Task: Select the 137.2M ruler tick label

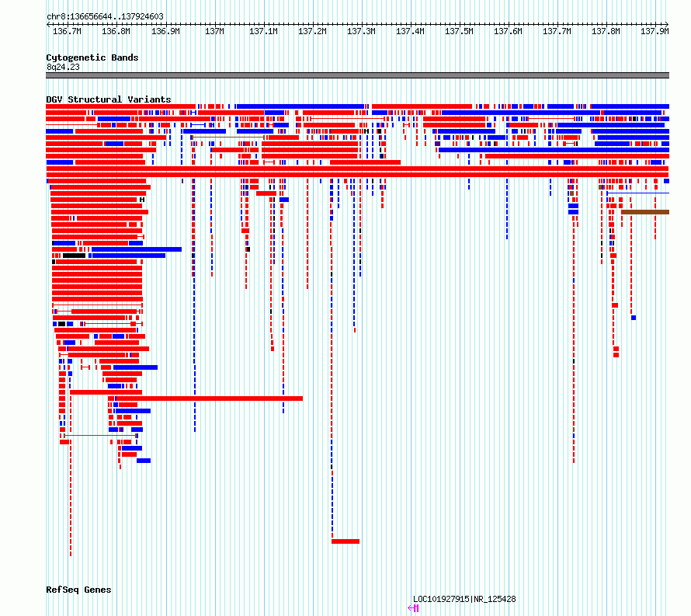Action: pos(312,31)
